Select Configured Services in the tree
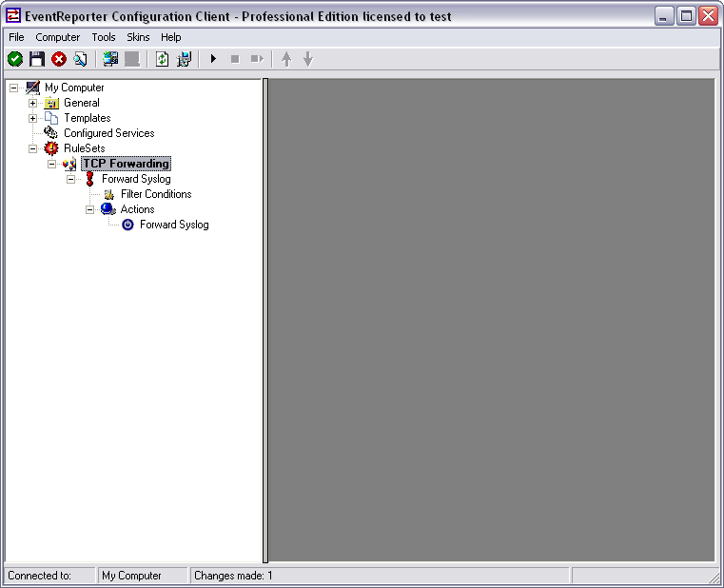724x588 pixels. pyautogui.click(x=109, y=133)
